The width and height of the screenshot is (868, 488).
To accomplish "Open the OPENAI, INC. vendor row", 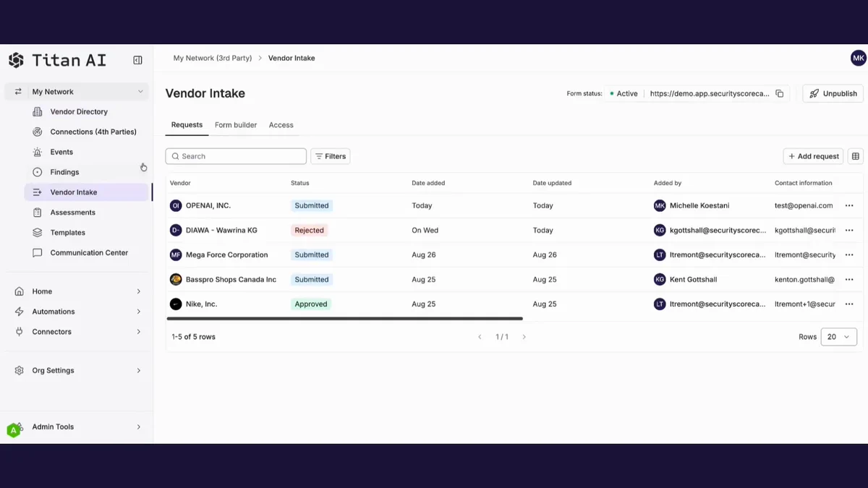I will [x=514, y=206].
